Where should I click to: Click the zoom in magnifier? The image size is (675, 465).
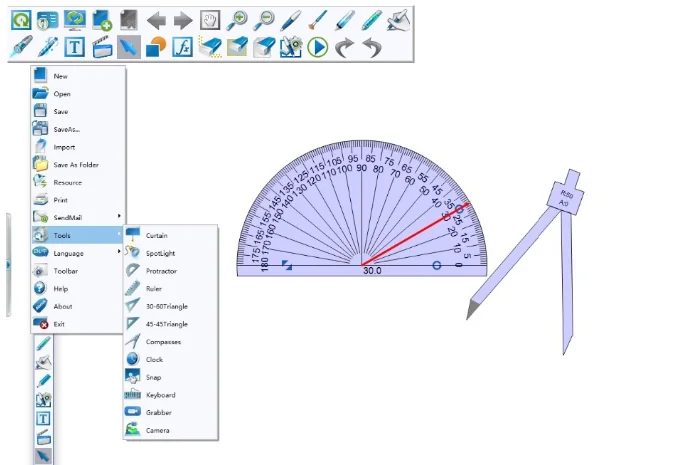[x=237, y=20]
